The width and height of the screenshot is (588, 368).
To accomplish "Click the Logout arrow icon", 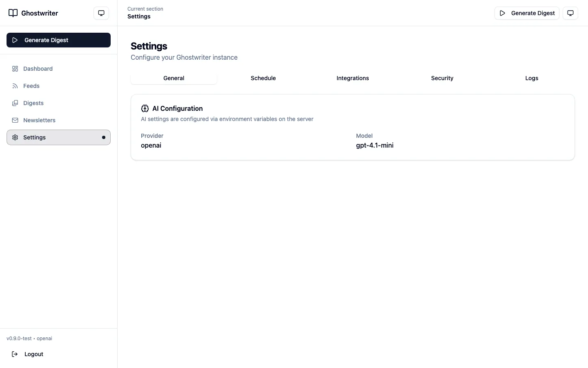I will [14, 354].
